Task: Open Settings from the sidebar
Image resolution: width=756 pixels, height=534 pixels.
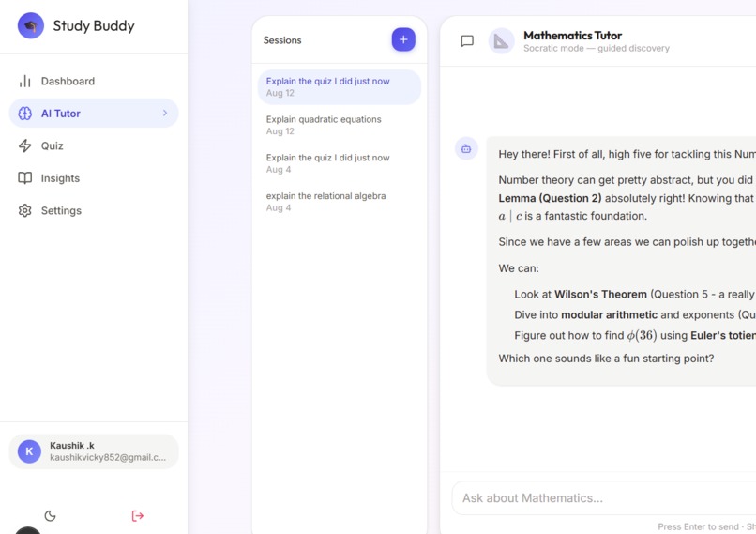Action: (x=94, y=210)
